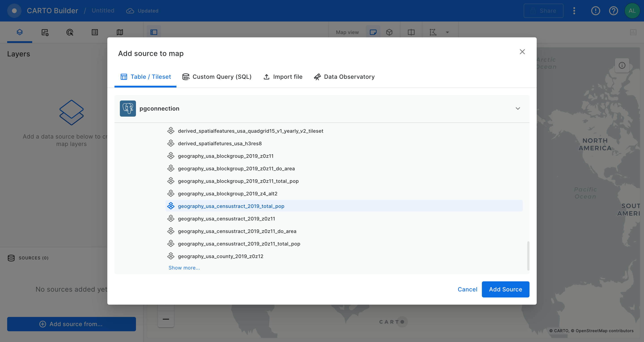
Task: Click the Layers tab icon
Action: [19, 32]
